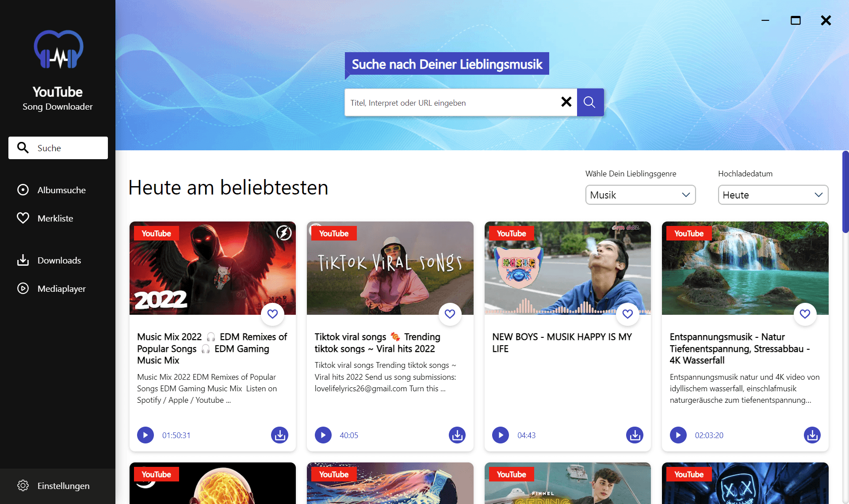Click 'Suche nach Deiner Lieblingsmusik' banner
This screenshot has height=504, width=849.
click(x=447, y=64)
